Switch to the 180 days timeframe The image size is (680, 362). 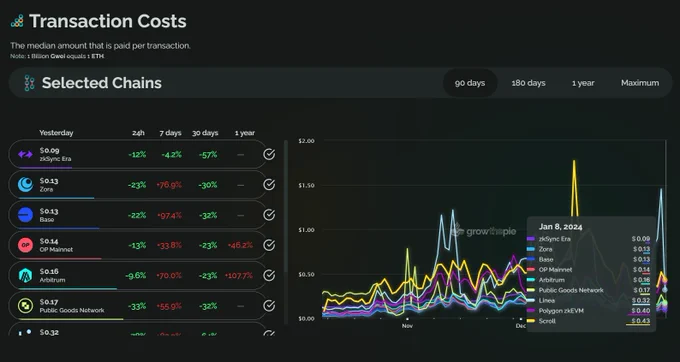pyautogui.click(x=528, y=83)
